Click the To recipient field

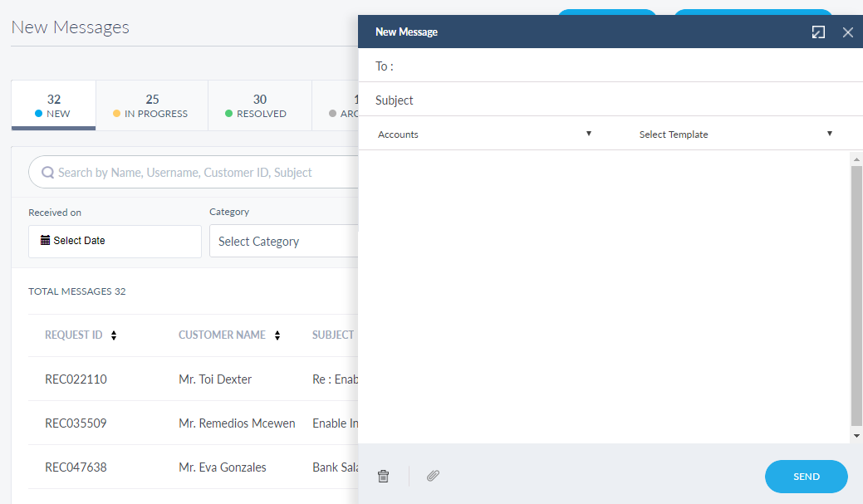623,66
